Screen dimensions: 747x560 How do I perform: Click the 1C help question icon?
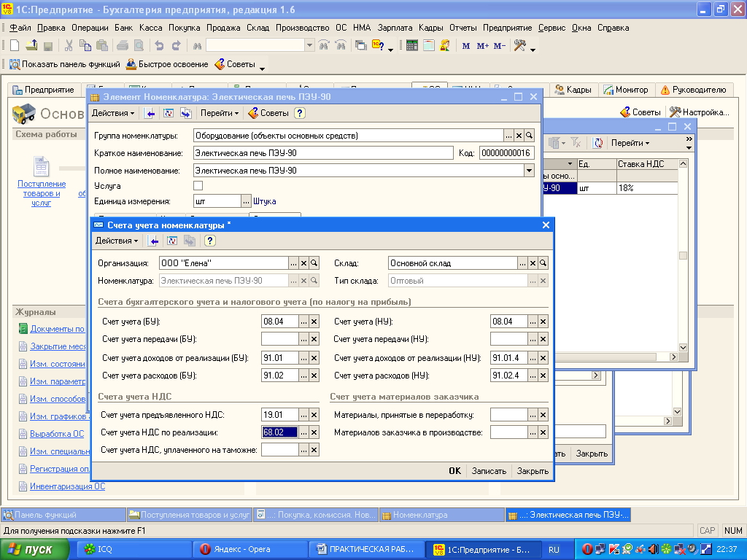[379, 46]
